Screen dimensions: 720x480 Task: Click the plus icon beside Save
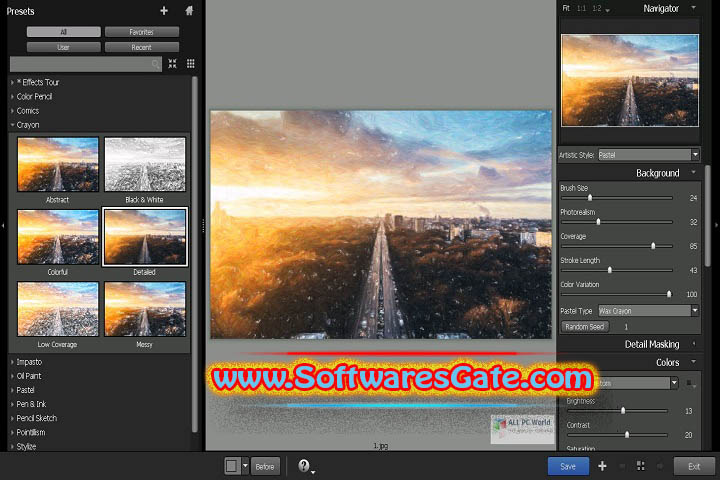click(602, 466)
